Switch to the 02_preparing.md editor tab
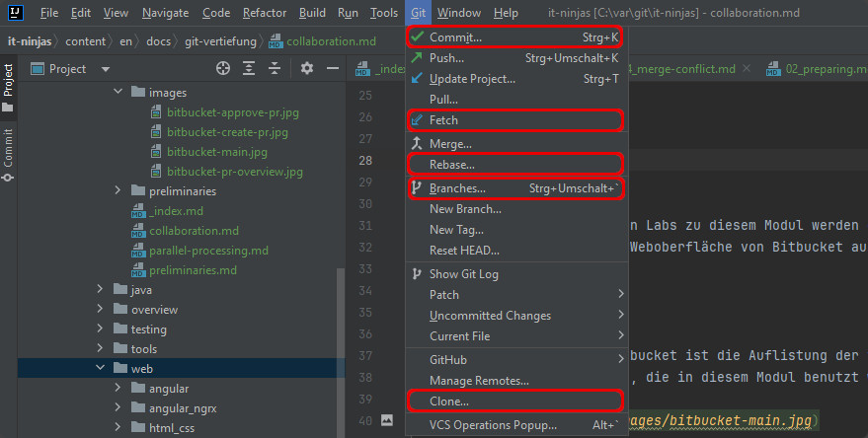The image size is (868, 438). (x=818, y=69)
